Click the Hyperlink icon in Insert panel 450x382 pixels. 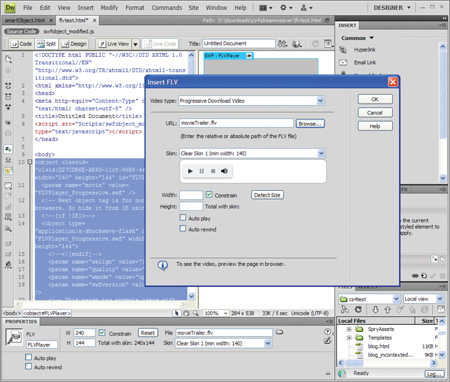pyautogui.click(x=343, y=50)
